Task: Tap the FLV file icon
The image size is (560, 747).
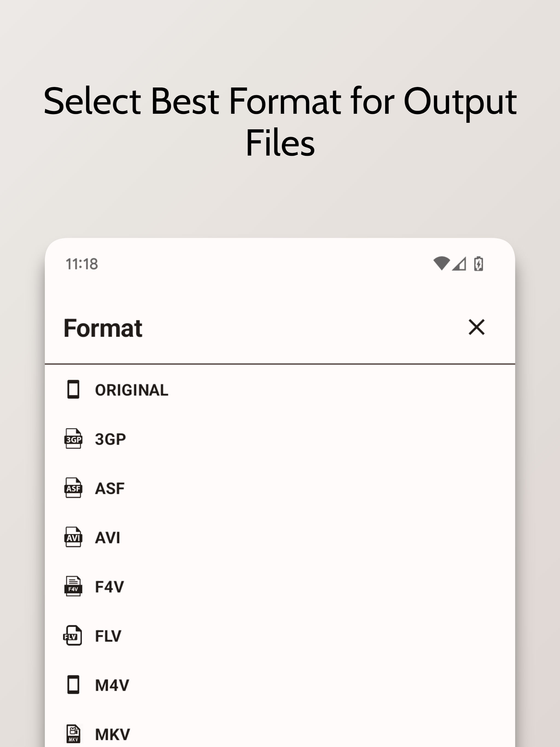Action: pyautogui.click(x=73, y=636)
